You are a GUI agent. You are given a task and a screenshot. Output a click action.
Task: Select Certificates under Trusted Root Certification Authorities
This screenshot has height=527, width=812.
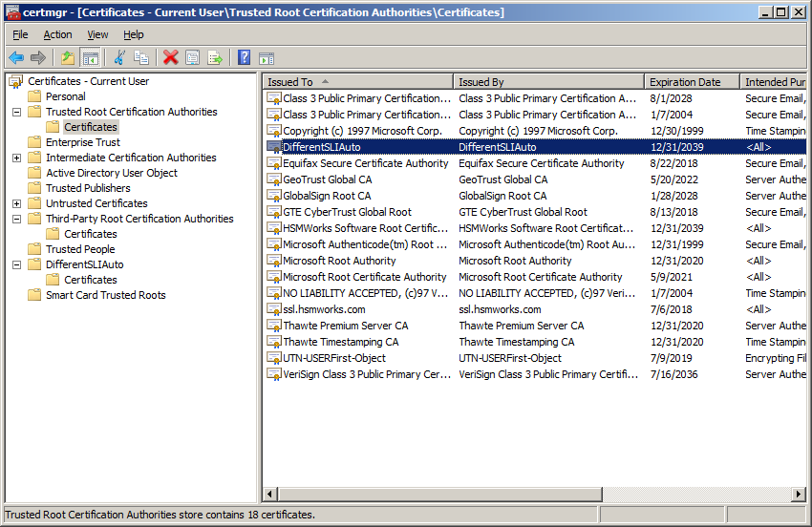coord(91,127)
